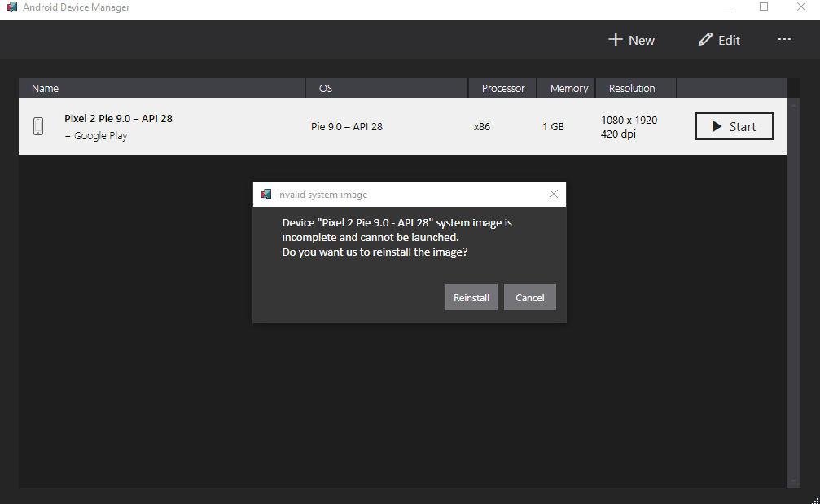
Task: Start the Pixel 2 Pie 9.0 emulator
Action: point(734,126)
